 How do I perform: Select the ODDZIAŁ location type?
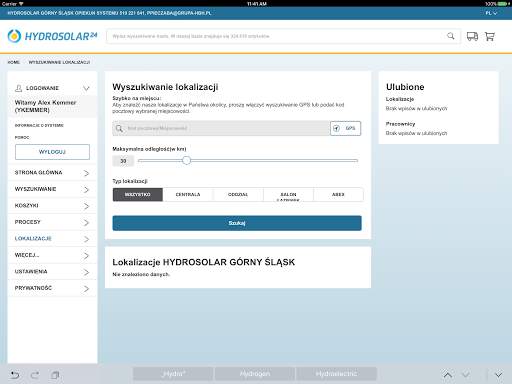(x=238, y=195)
